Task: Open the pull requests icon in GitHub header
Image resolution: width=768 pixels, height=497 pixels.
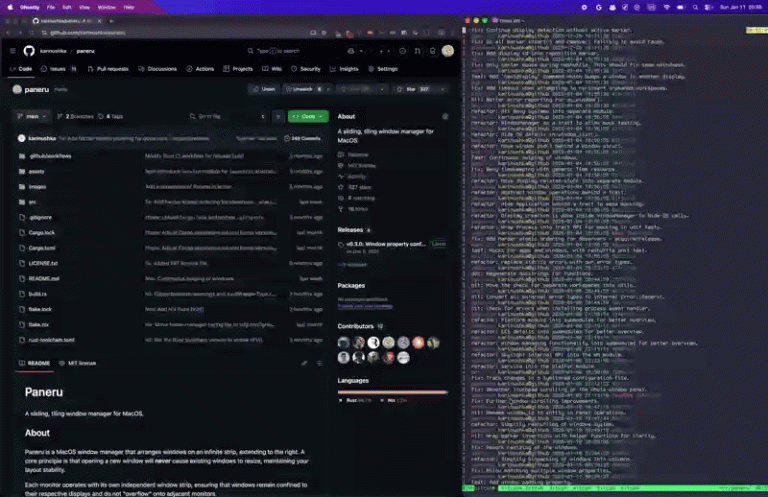Action: click(x=417, y=51)
